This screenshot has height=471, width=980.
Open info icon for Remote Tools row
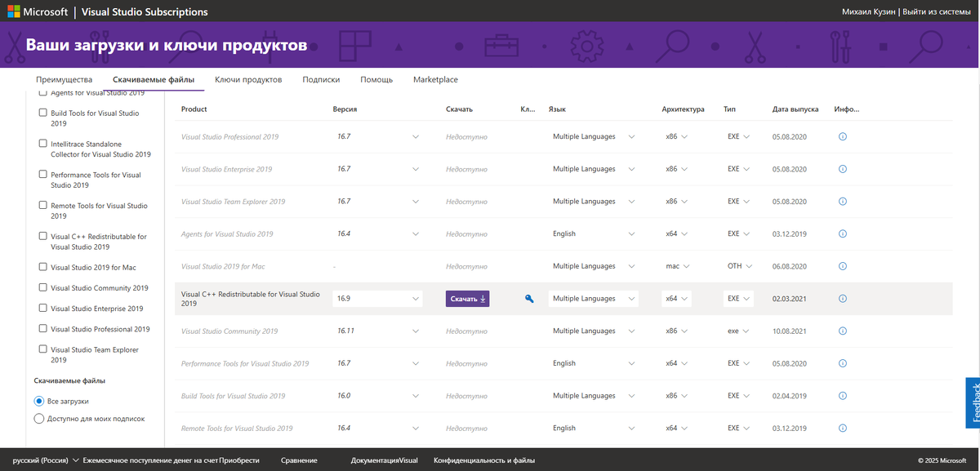click(x=843, y=428)
